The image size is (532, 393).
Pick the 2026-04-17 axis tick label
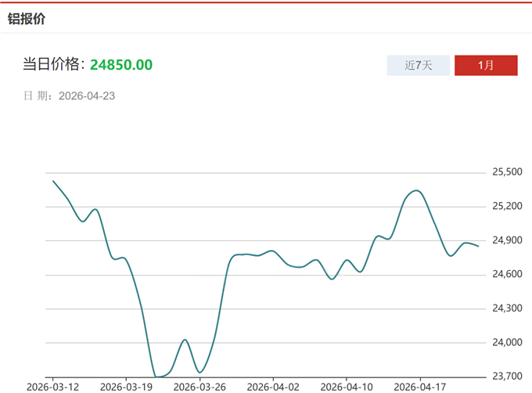point(420,386)
